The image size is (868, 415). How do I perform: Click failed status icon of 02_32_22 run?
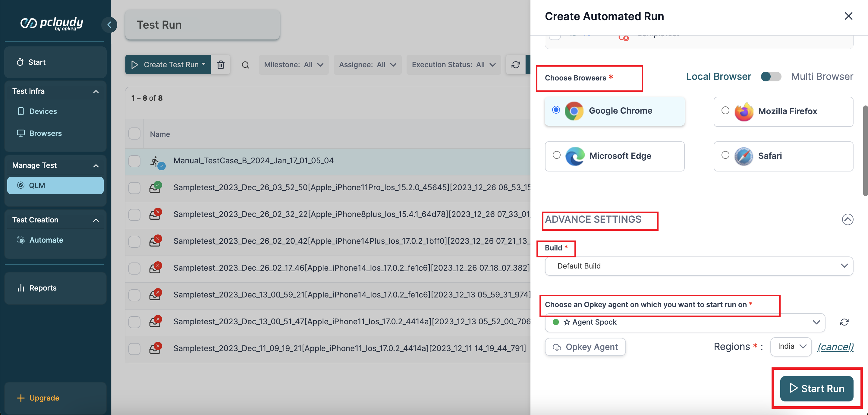pos(155,214)
